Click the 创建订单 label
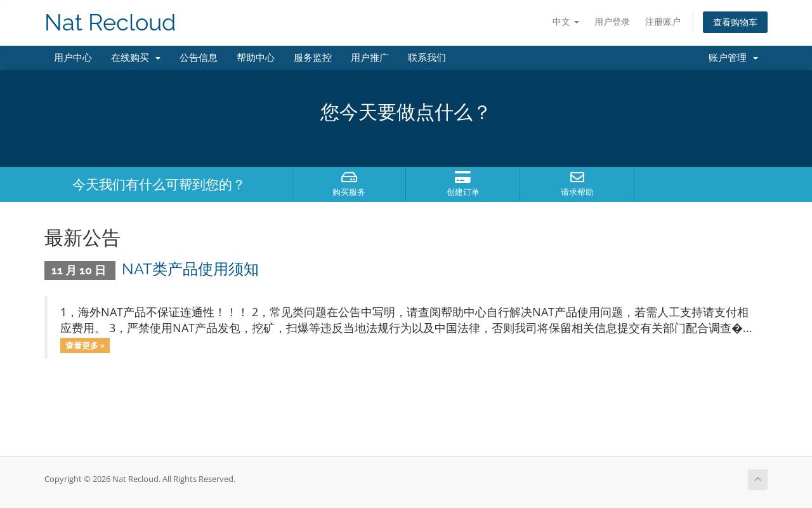The width and height of the screenshot is (812, 508). point(463,192)
